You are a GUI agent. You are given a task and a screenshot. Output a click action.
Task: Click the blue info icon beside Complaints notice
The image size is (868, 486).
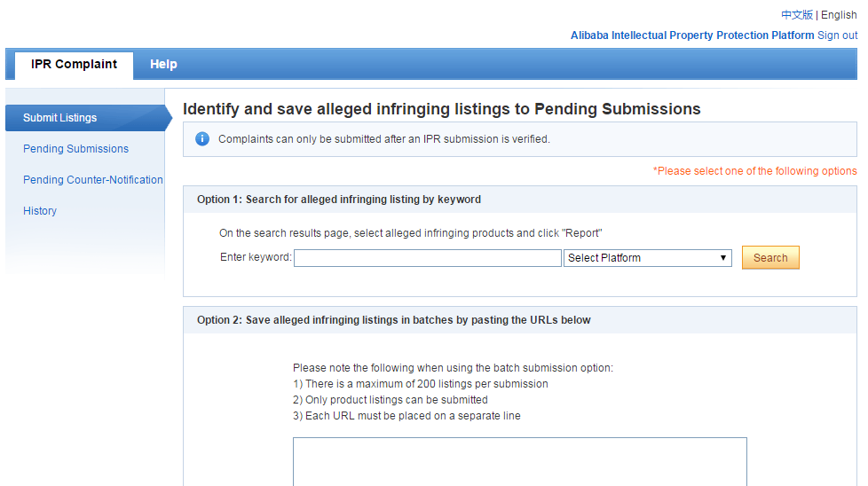[202, 138]
